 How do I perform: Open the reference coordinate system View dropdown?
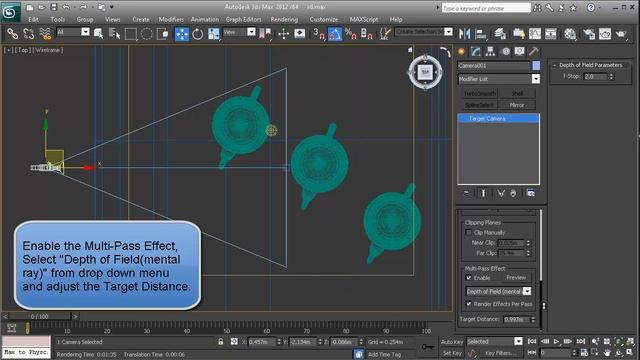click(x=251, y=32)
